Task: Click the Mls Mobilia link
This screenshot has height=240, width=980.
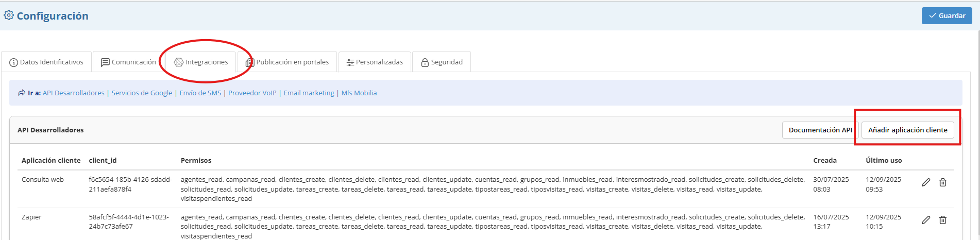Action: [359, 93]
